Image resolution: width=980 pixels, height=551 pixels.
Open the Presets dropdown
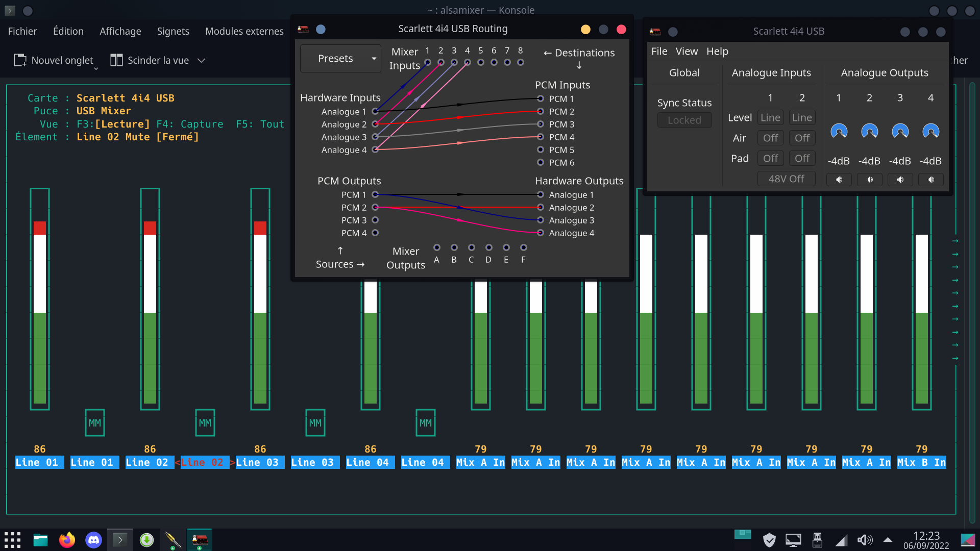(x=340, y=59)
